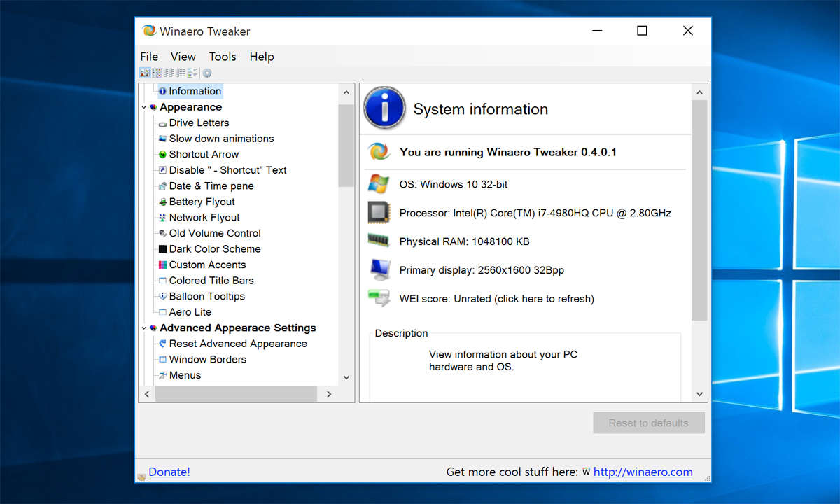
Task: Collapse the Appearance tree group
Action: point(144,108)
